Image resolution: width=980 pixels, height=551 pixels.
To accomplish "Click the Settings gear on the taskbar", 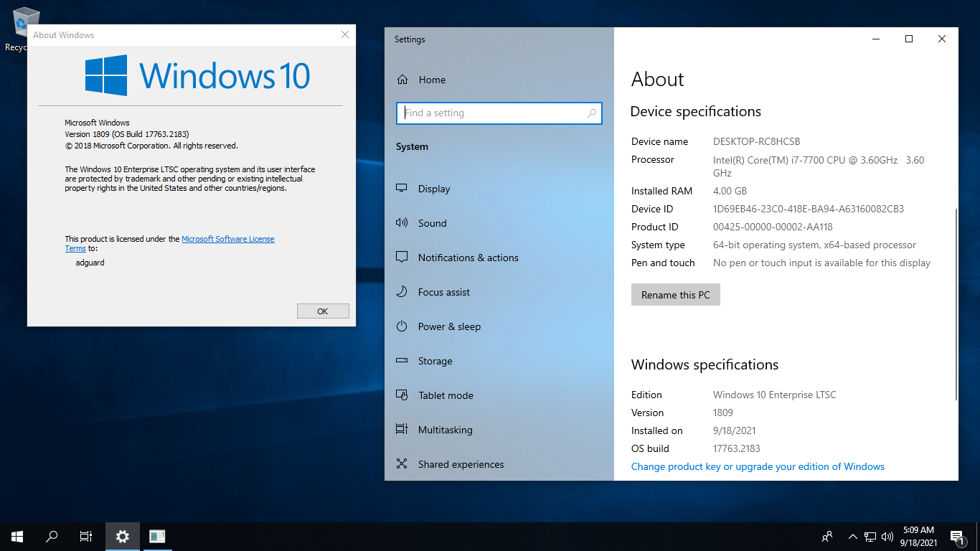I will (123, 537).
